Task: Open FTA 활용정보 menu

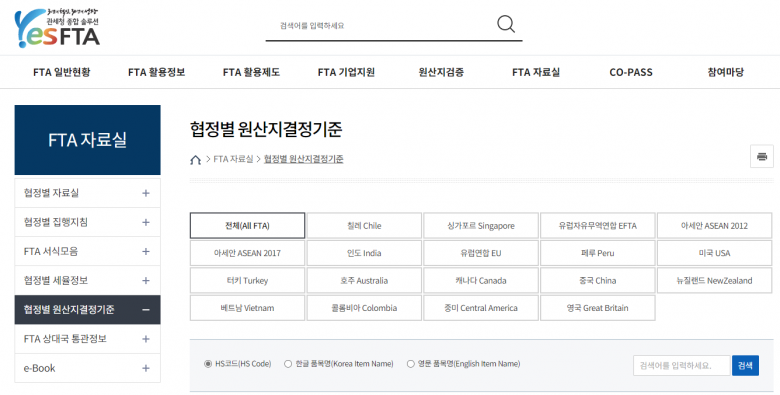Action: click(x=156, y=72)
